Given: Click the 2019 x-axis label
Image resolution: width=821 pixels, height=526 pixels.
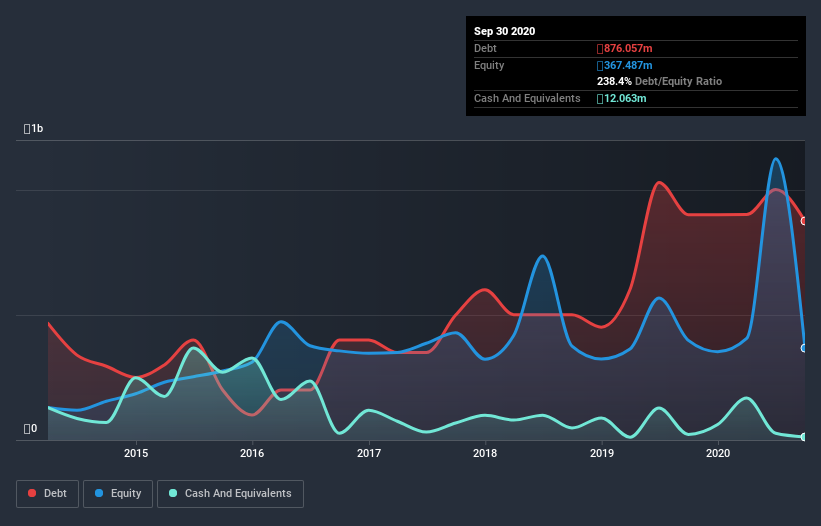Looking at the screenshot, I should 602,453.
